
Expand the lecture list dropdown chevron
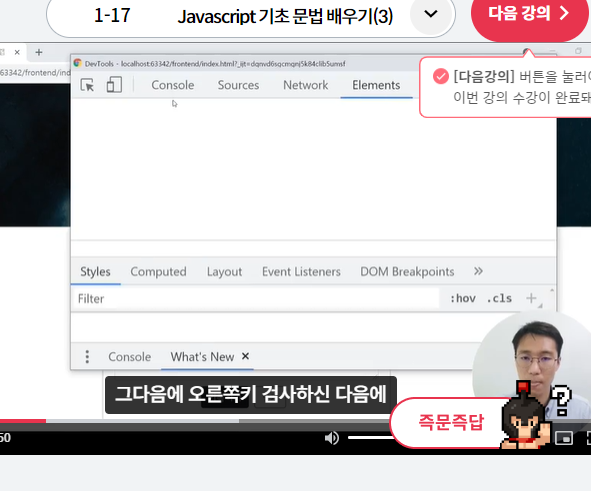pos(431,14)
